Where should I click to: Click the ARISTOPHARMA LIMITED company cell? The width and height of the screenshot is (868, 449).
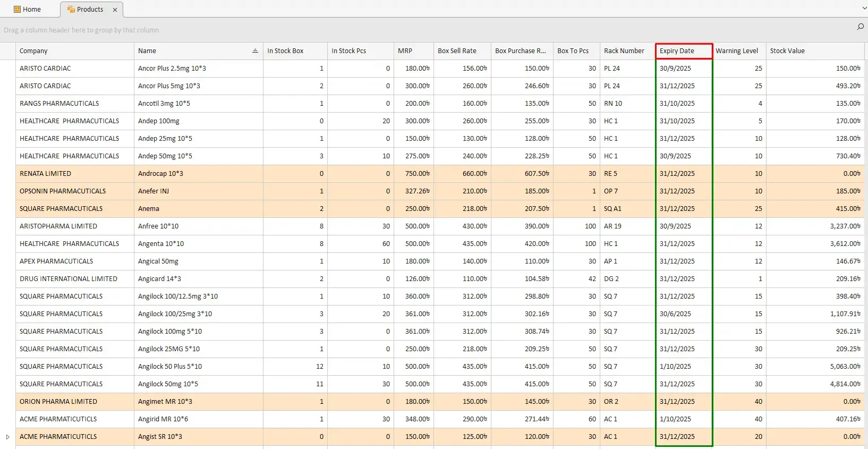point(75,226)
